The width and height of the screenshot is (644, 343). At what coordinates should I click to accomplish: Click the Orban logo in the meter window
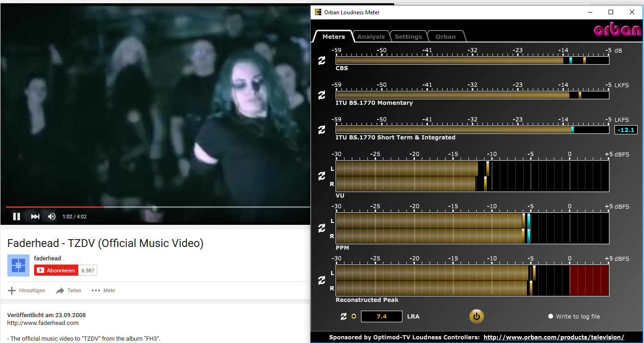(617, 30)
